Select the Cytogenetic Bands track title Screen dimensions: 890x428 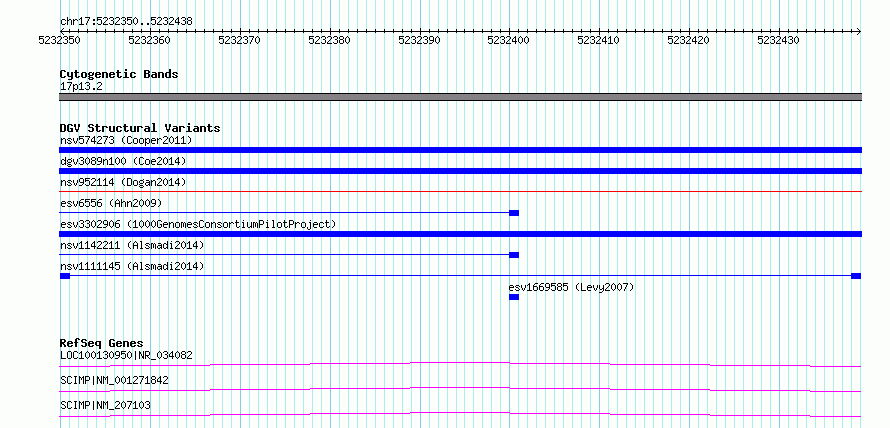[x=119, y=74]
